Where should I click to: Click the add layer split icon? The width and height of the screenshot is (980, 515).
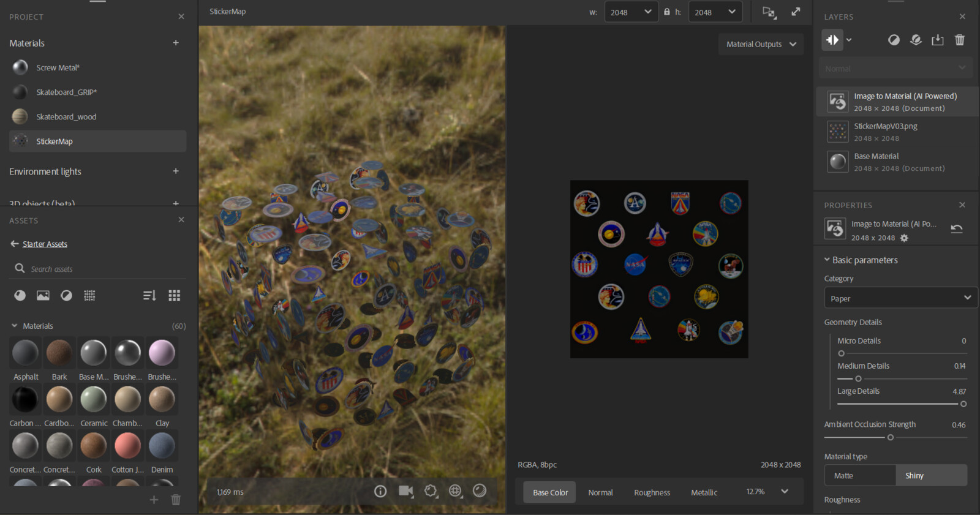click(x=832, y=40)
